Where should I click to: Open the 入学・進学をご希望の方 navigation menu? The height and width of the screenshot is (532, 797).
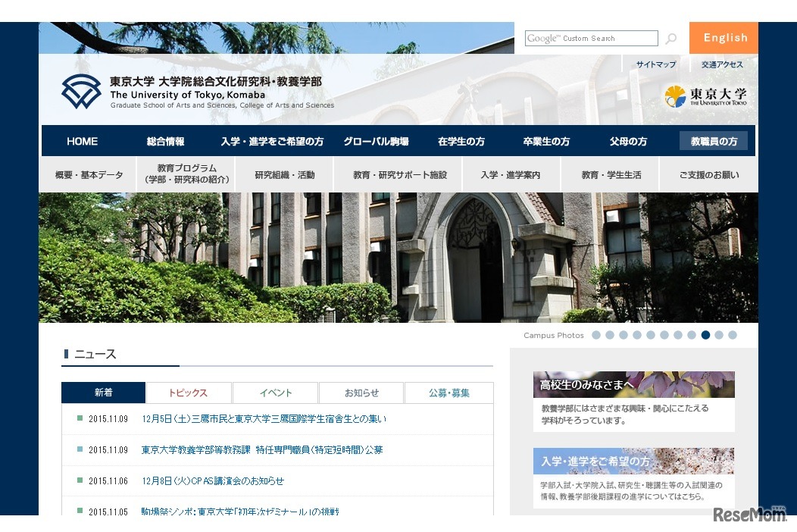click(x=273, y=141)
